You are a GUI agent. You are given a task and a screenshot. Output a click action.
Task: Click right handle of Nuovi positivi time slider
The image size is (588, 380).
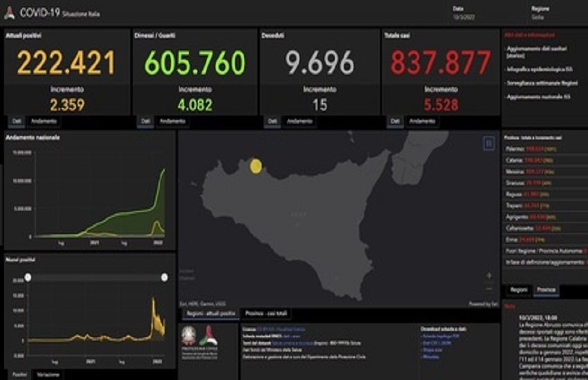(x=164, y=277)
